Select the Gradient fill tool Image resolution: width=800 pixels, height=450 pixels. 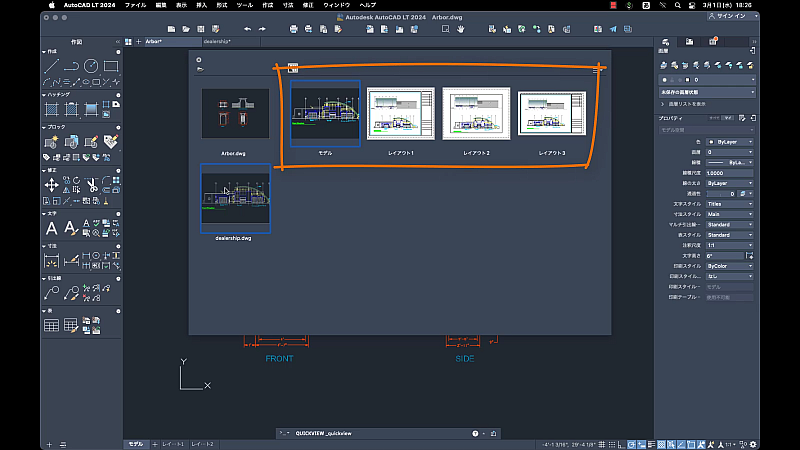tap(91, 109)
